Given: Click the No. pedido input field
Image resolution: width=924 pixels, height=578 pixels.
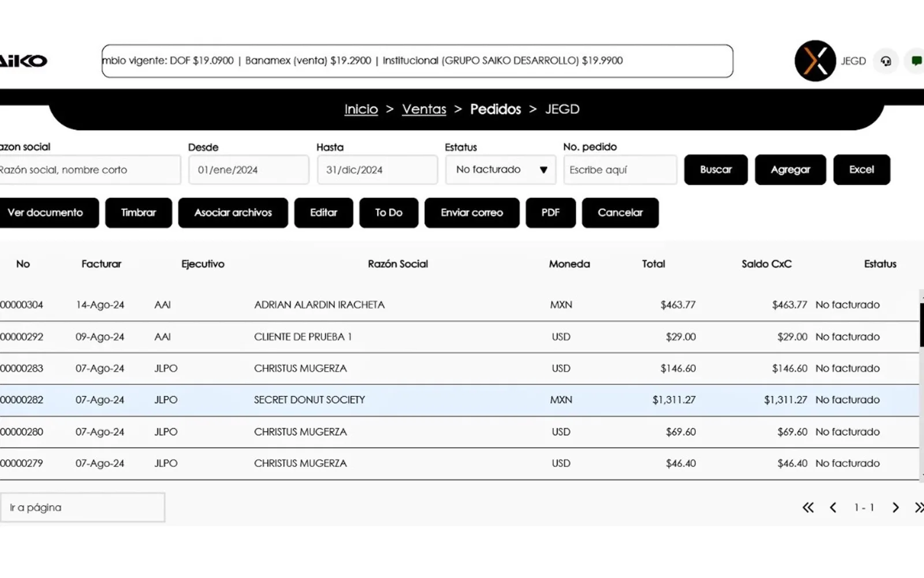Looking at the screenshot, I should [620, 169].
